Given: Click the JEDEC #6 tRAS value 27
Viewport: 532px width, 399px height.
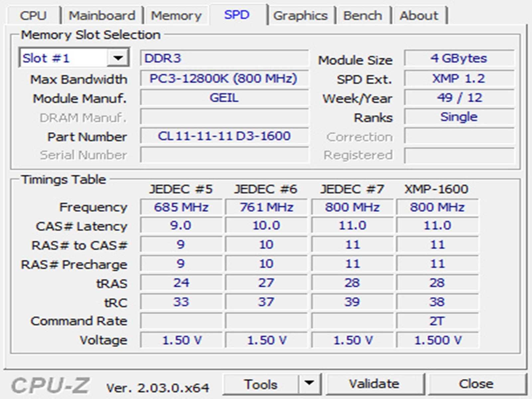Looking at the screenshot, I should coord(266,283).
